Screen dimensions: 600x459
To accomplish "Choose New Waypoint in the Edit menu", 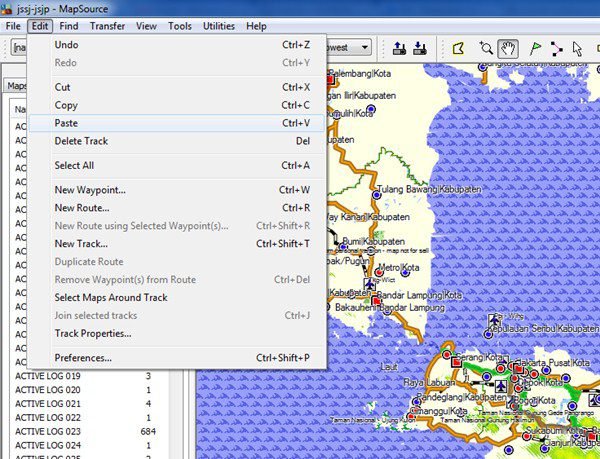I will coord(90,189).
